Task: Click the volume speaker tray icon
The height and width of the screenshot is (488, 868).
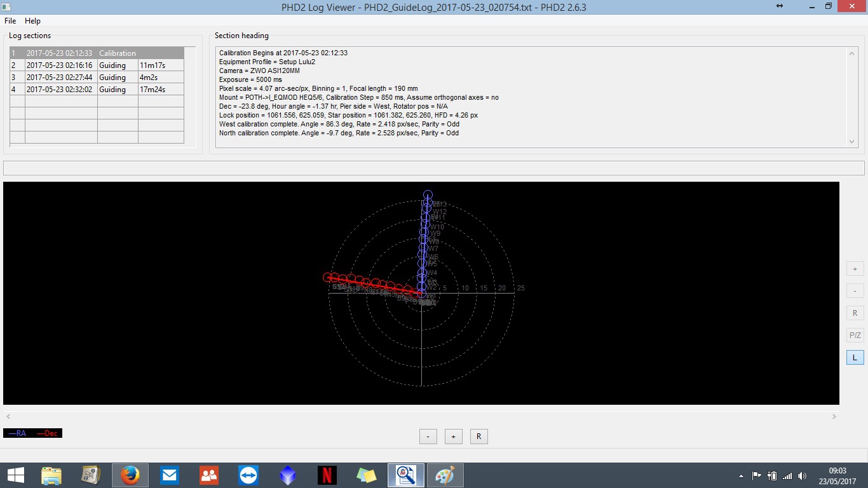Action: coord(803,475)
